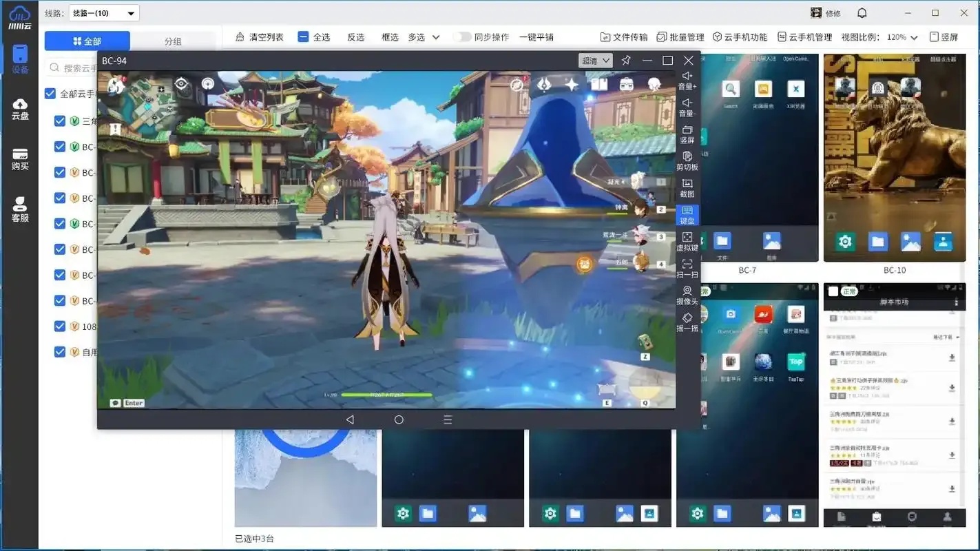The width and height of the screenshot is (980, 551).
Task: Contact 客服 customer service
Action: click(20, 209)
